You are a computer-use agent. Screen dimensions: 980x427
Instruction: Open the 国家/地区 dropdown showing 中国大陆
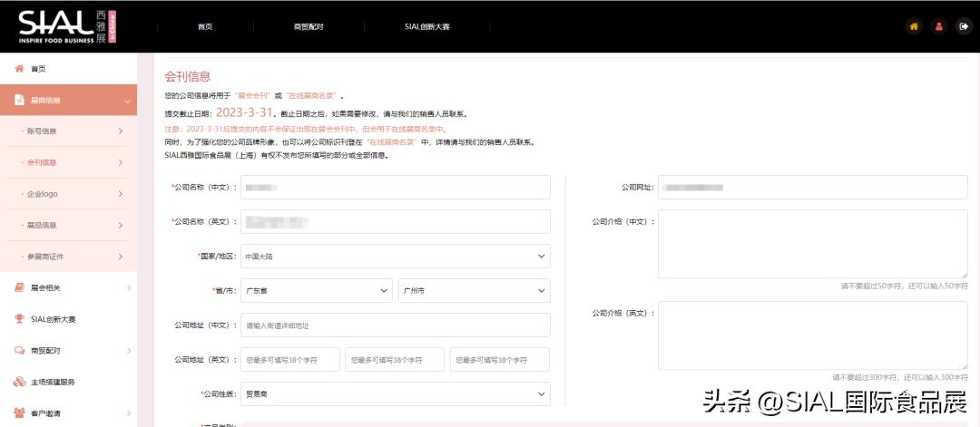396,256
